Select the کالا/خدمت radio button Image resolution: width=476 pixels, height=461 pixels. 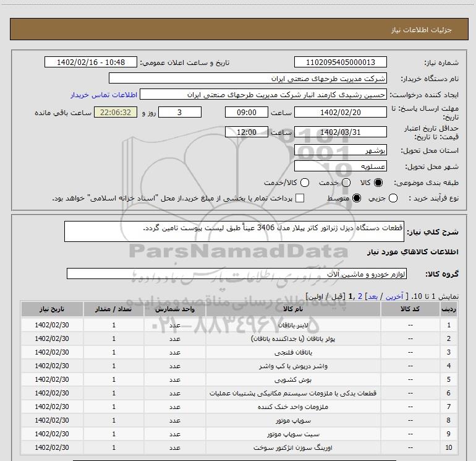pyautogui.click(x=305, y=183)
